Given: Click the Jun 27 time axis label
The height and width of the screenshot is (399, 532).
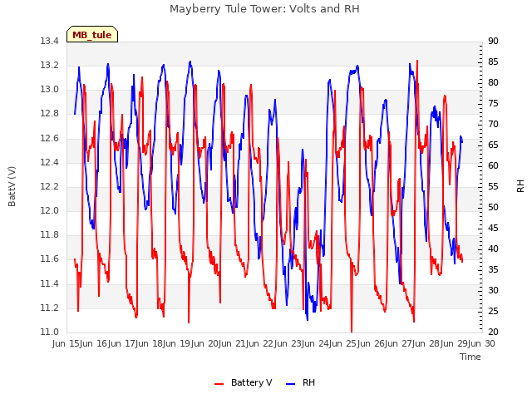Looking at the screenshot, I should click(400, 344).
